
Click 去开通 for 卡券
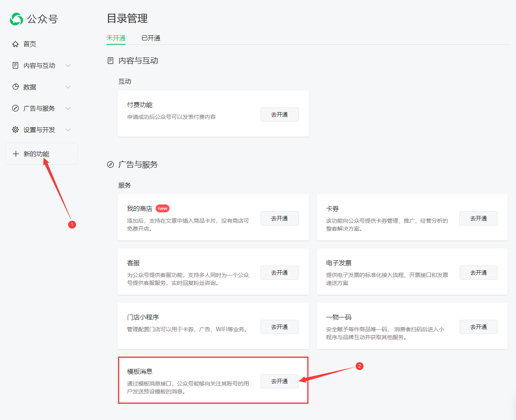click(x=478, y=218)
